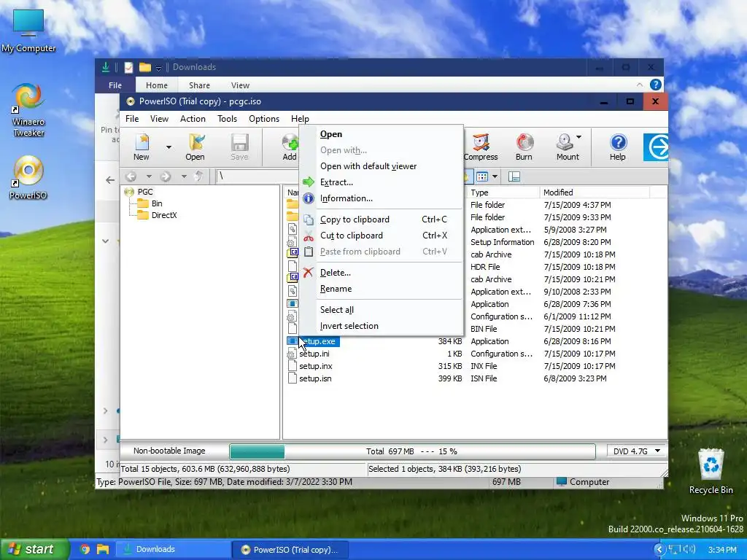Open the Action menu

193,119
